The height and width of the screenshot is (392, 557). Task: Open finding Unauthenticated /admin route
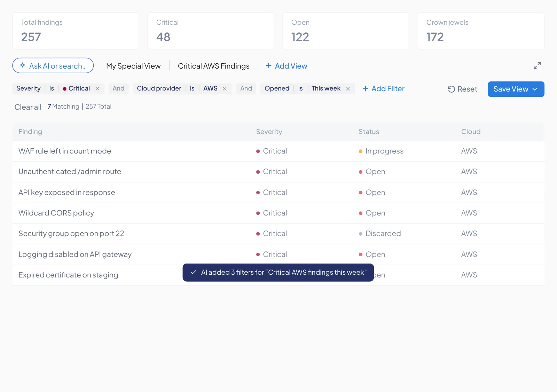click(278, 172)
